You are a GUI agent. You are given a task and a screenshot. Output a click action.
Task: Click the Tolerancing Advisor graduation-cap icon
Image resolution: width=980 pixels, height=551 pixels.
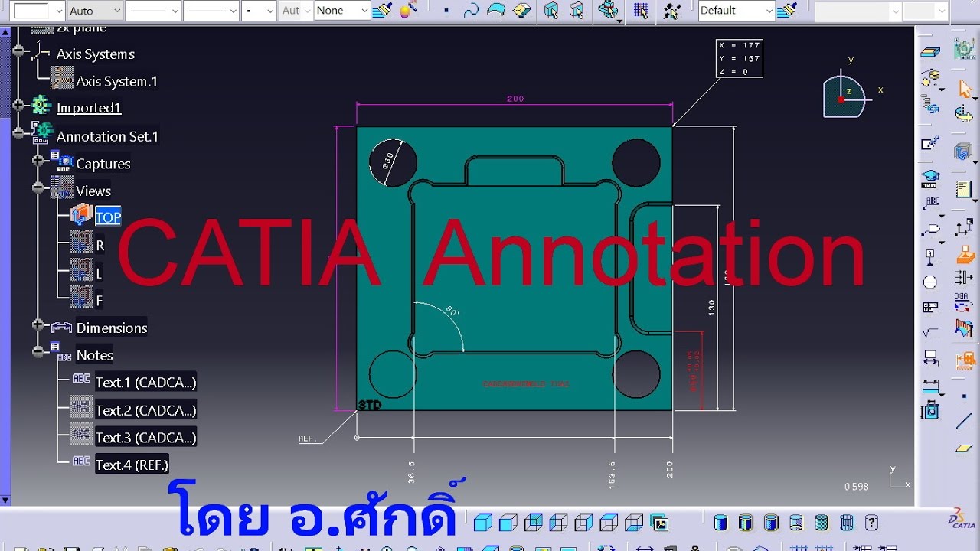click(x=930, y=178)
